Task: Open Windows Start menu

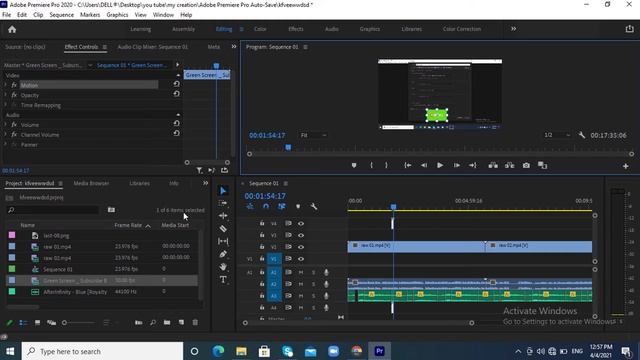Action: pos(10,351)
